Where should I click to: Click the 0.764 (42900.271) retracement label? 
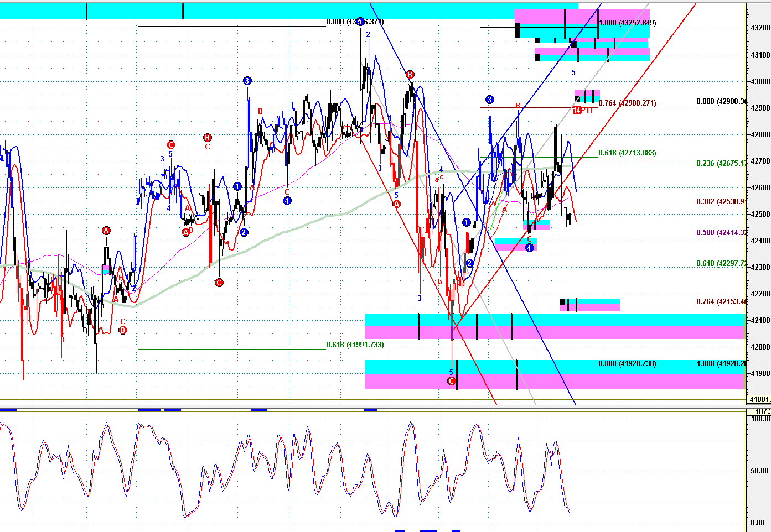coord(628,103)
